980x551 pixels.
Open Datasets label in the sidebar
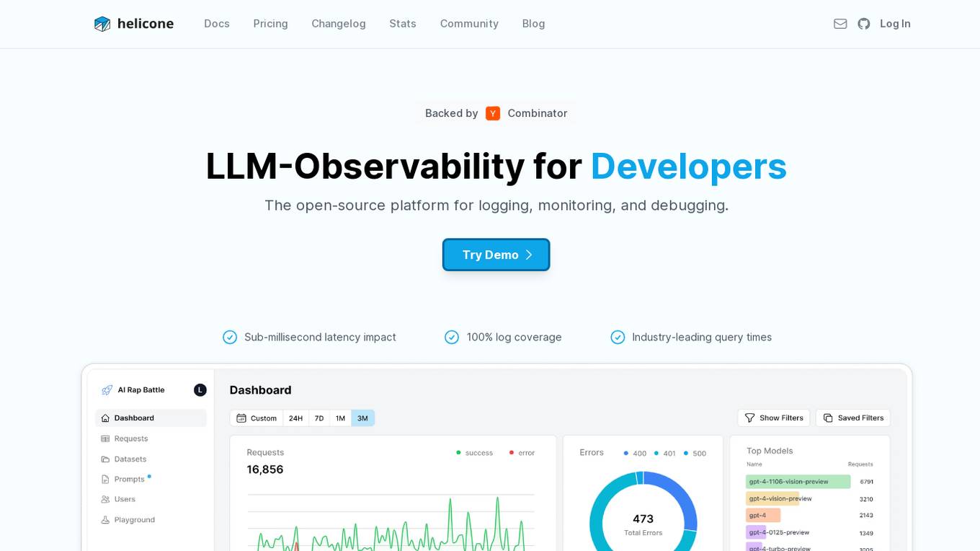click(x=130, y=459)
